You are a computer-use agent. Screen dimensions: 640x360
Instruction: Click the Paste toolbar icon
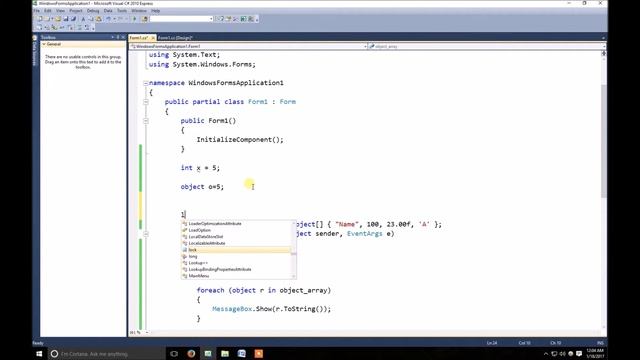(x=99, y=19)
